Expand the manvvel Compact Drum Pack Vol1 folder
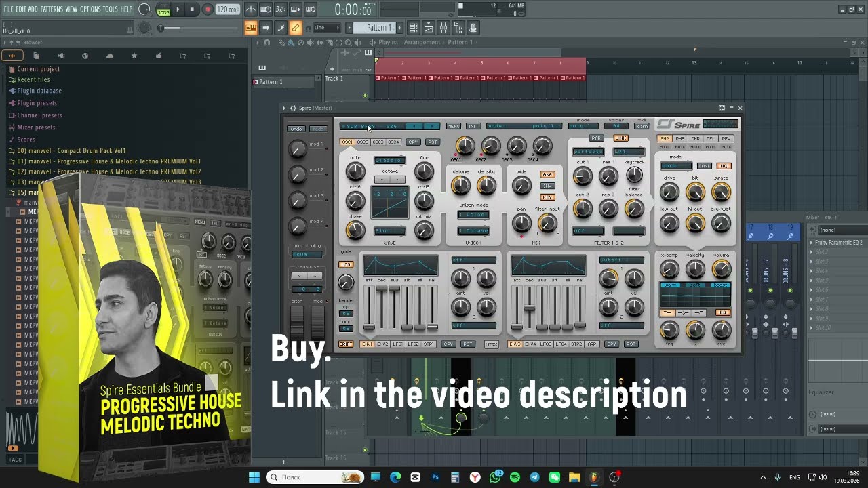The height and width of the screenshot is (488, 868). pyautogui.click(x=71, y=151)
